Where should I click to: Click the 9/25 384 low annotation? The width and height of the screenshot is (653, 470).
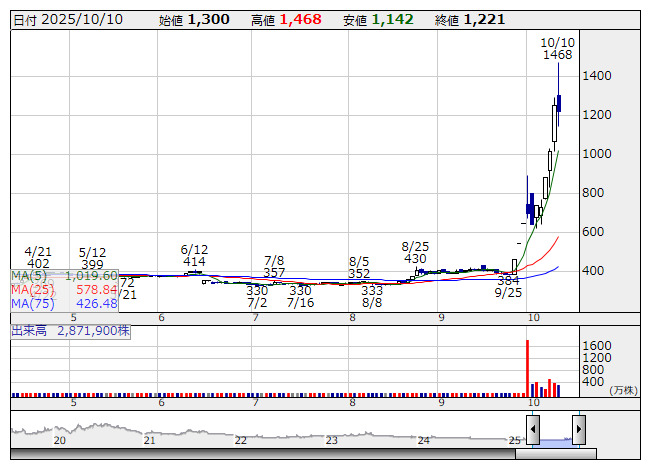coord(509,287)
